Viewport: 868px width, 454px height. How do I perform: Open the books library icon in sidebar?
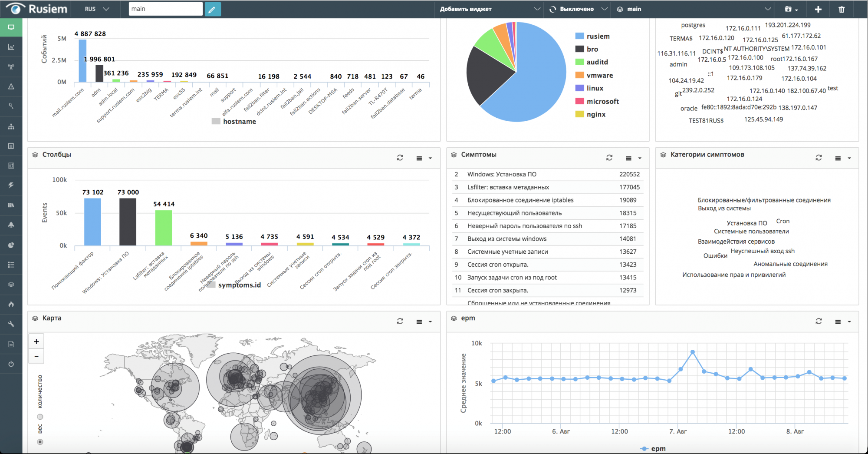[11, 205]
